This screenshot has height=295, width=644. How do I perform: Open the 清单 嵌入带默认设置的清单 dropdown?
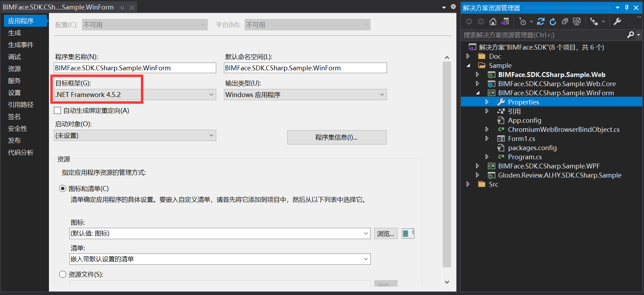tap(220, 259)
